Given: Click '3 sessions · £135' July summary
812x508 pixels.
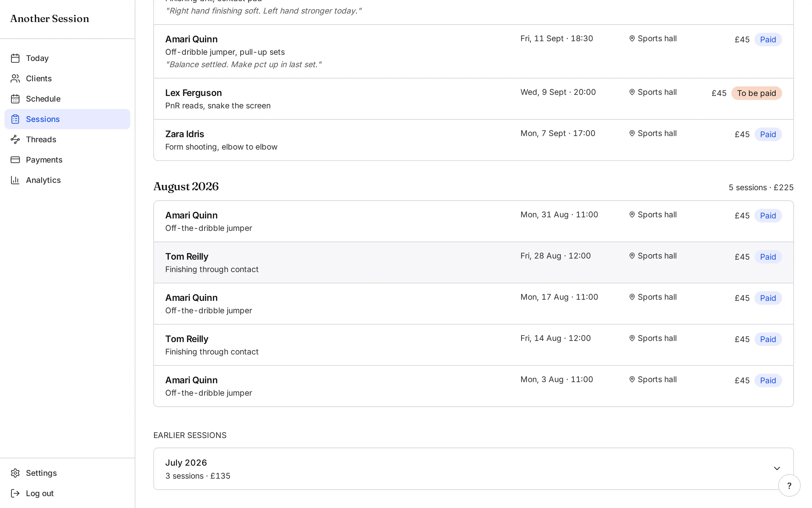Looking at the screenshot, I should 198,476.
